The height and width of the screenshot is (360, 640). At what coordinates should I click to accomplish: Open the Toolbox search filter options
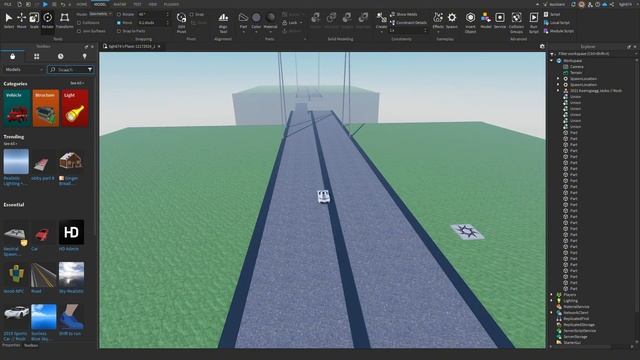coord(90,70)
